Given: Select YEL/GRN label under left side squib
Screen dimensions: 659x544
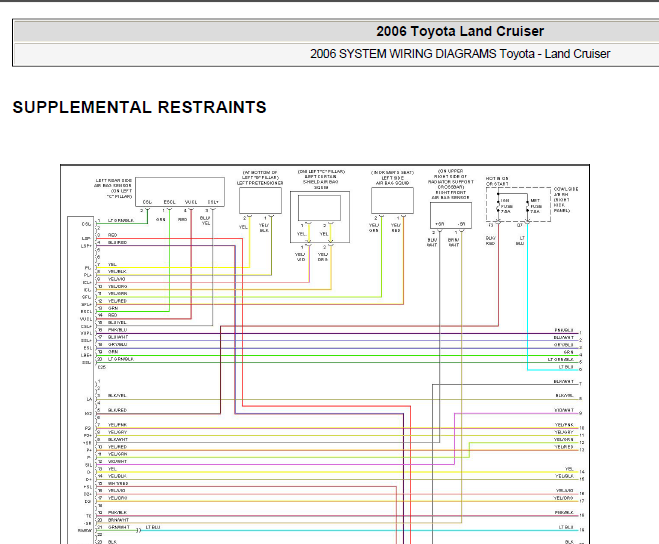Looking at the screenshot, I should (374, 227).
